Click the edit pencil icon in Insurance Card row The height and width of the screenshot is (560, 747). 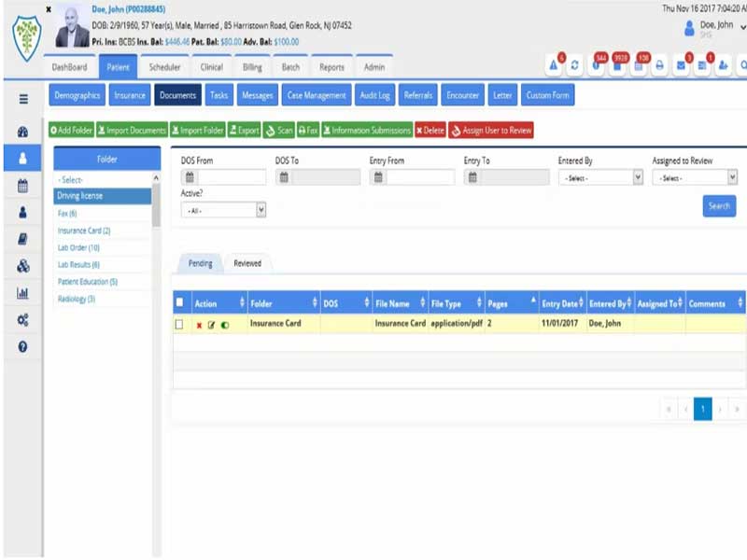tap(212, 325)
